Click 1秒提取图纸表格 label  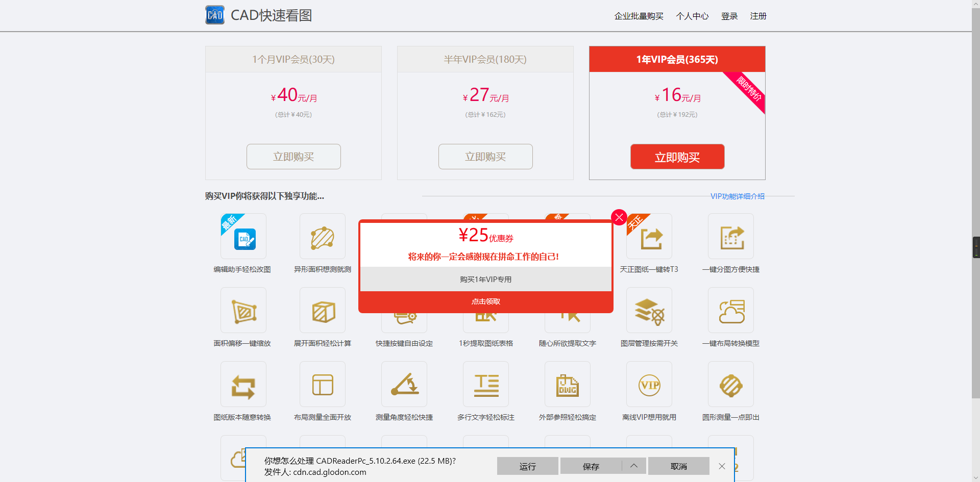486,343
